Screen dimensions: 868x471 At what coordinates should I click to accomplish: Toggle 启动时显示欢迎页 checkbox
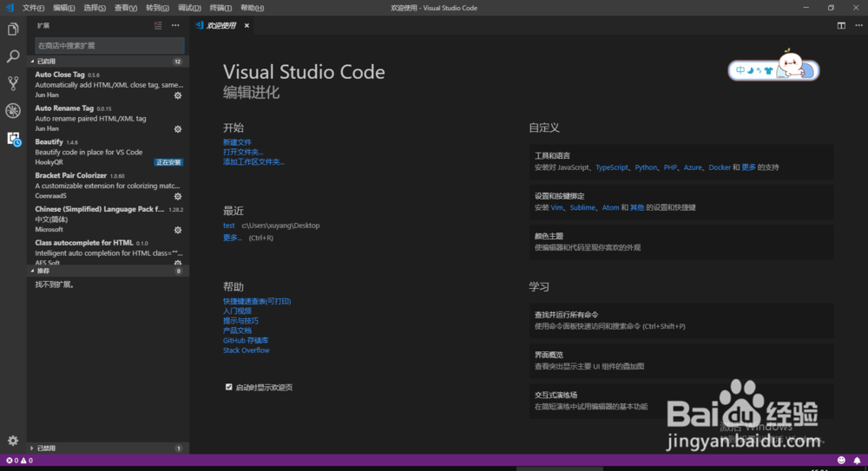[x=228, y=387]
